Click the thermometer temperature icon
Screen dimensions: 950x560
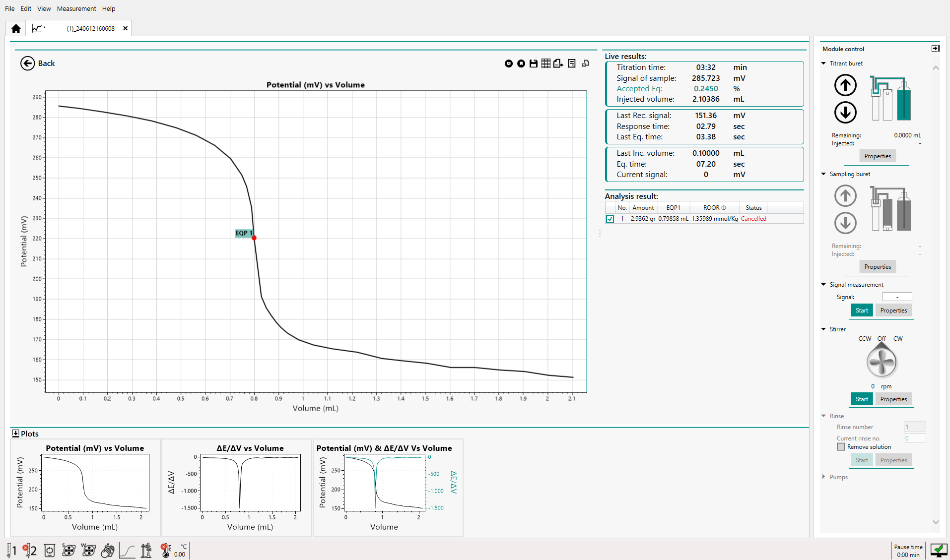coord(166,551)
